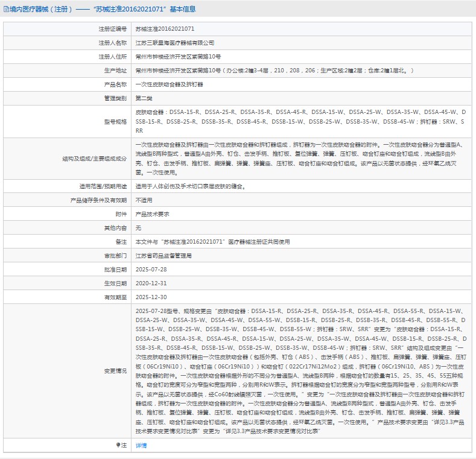Viewport: 476px width, 459px height.
Task: Select product name 一次性皮肤吻合器及拆钉器
Action: [x=169, y=84]
